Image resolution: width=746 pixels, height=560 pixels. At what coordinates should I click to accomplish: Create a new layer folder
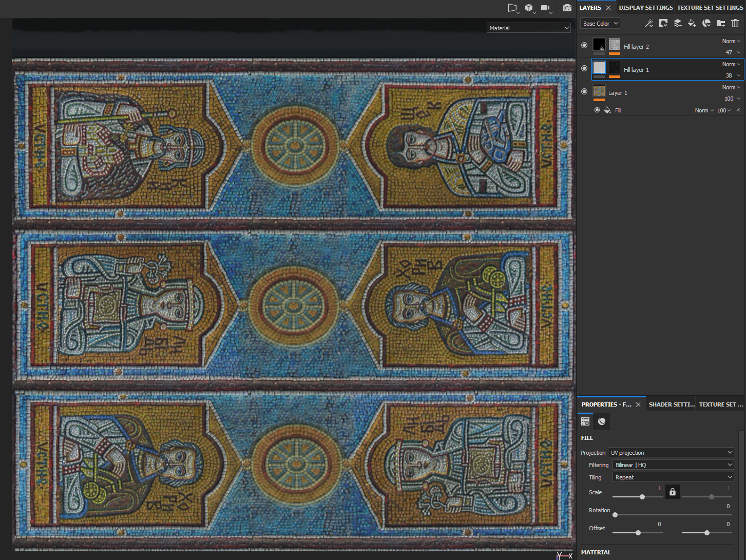(721, 23)
